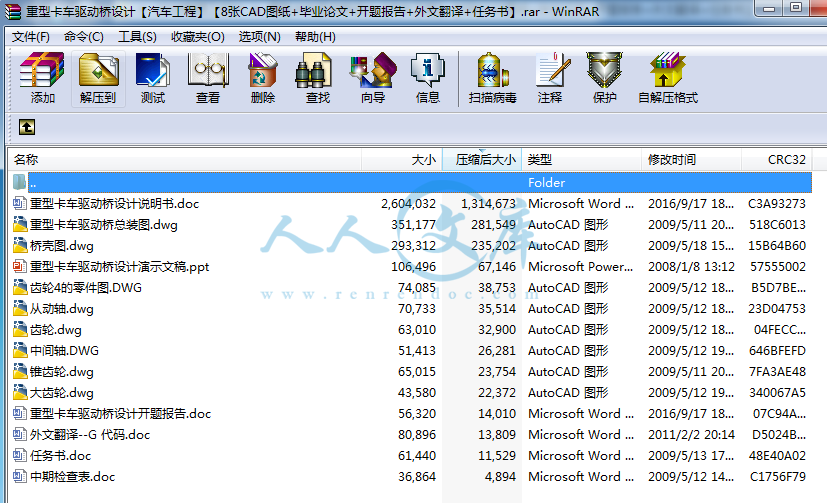Click the DWG icon of 重型卡车驱动桥总装图.dwg
Screen dimensions: 827x503
pyautogui.click(x=20, y=225)
